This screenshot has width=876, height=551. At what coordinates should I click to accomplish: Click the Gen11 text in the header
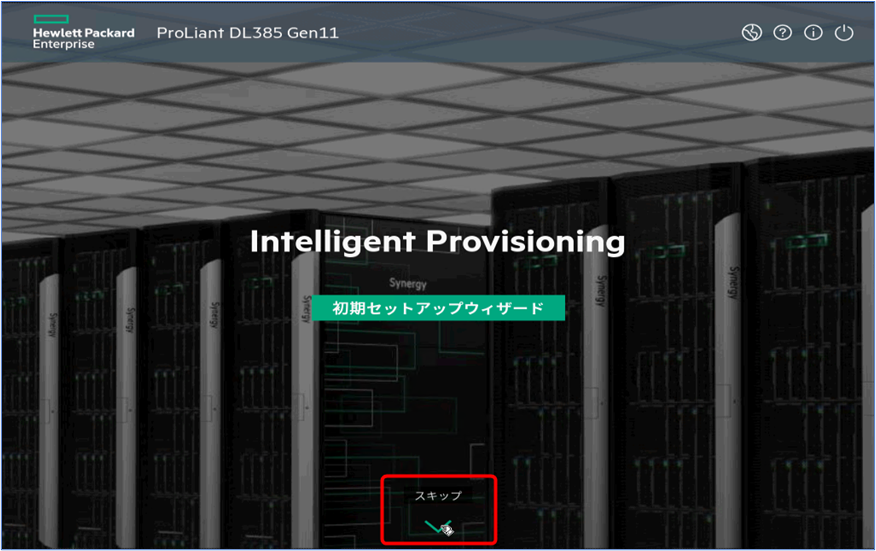(x=316, y=33)
